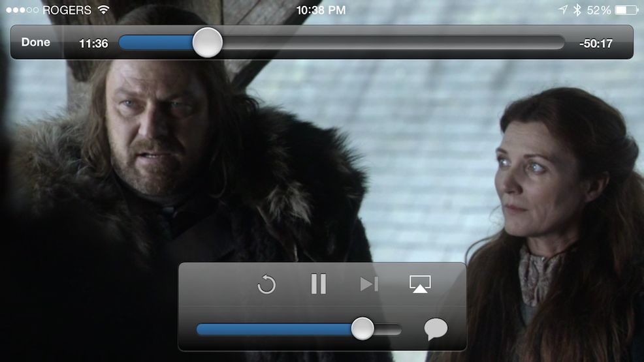Tap the signal strength dots
The height and width of the screenshot is (362, 644).
pyautogui.click(x=23, y=10)
